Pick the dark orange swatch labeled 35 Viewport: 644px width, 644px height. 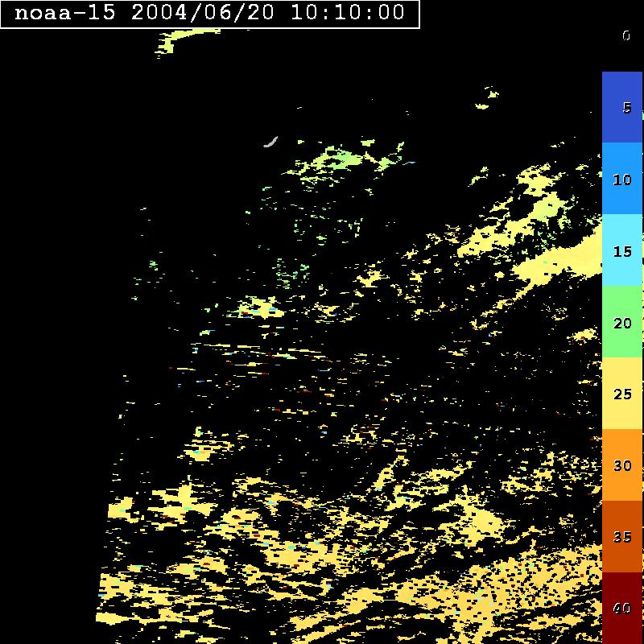[x=621, y=536]
